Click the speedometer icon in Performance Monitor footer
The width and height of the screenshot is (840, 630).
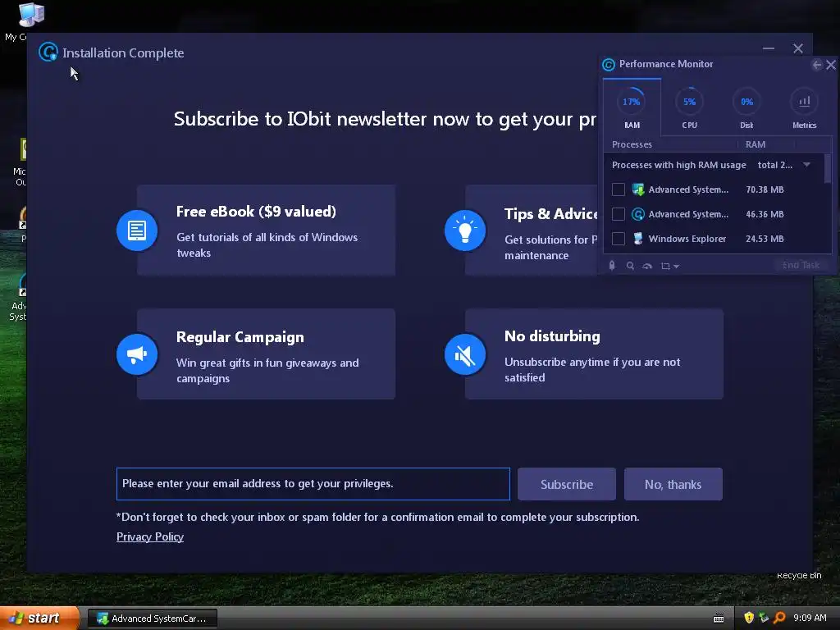647,266
